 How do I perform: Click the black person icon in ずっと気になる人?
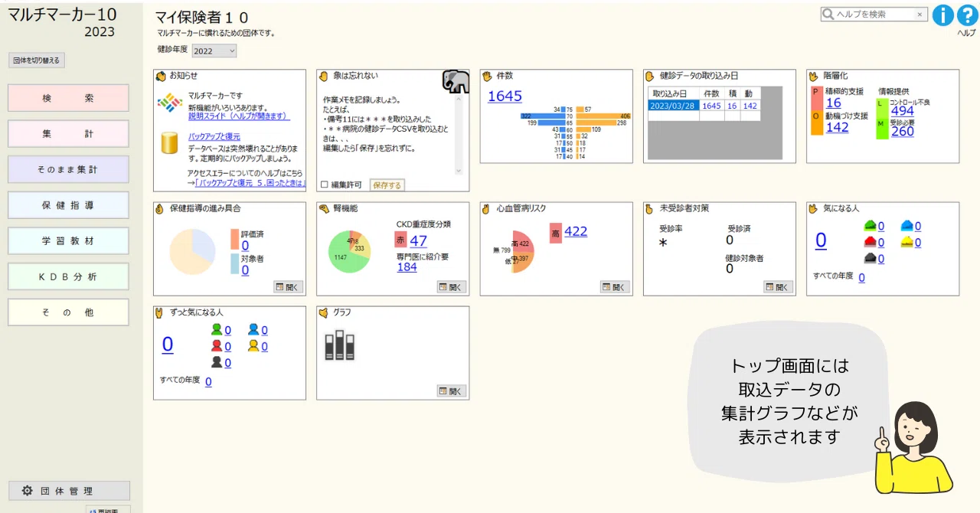(217, 362)
